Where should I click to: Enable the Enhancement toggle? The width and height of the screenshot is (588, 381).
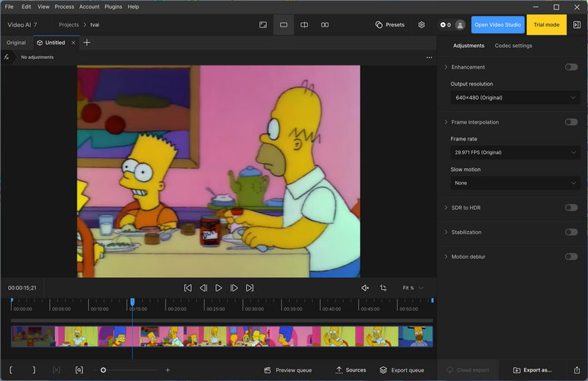571,67
